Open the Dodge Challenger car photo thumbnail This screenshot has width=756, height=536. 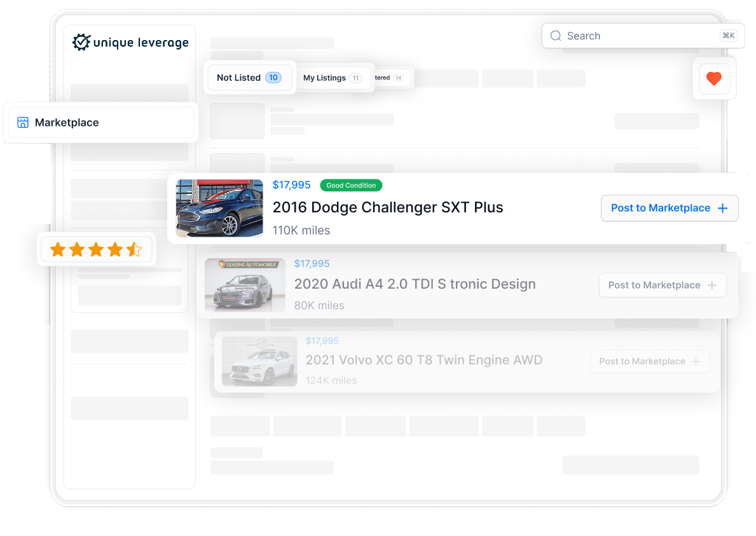(x=219, y=208)
